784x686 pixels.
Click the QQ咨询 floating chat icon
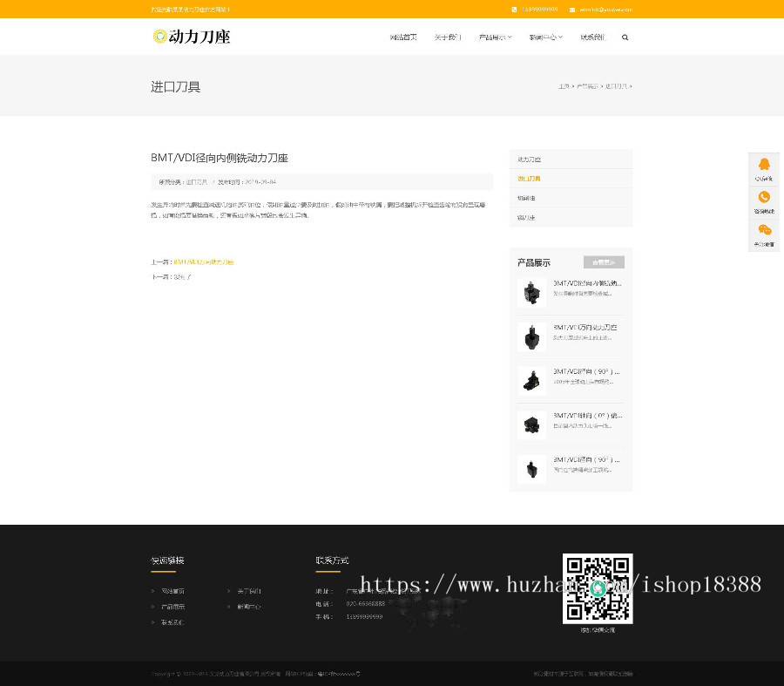764,164
